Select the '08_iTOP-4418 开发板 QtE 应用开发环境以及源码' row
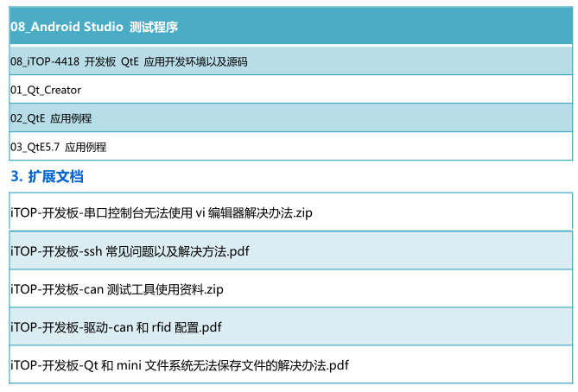This screenshot has width=578, height=392. [291, 60]
